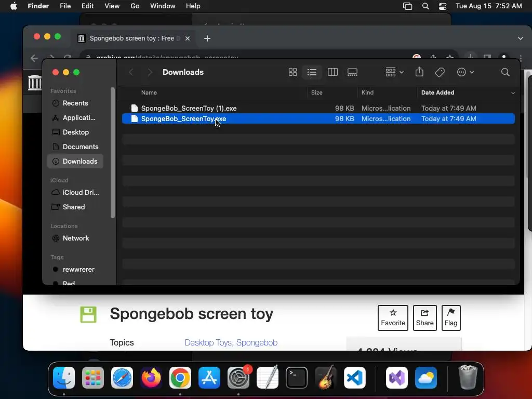Open Terminal from the Dock

[297, 377]
